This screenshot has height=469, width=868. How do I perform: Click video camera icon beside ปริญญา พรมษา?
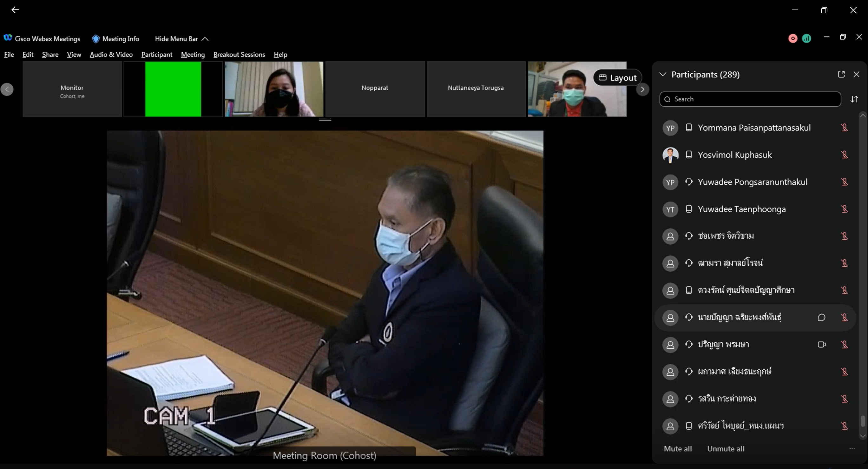point(821,344)
